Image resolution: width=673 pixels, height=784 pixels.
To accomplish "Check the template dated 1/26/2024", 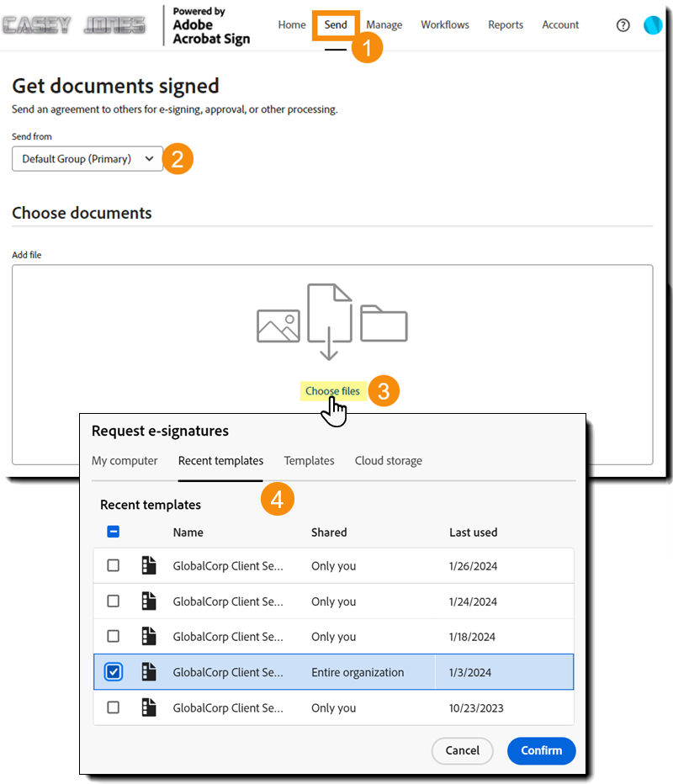I will 114,566.
